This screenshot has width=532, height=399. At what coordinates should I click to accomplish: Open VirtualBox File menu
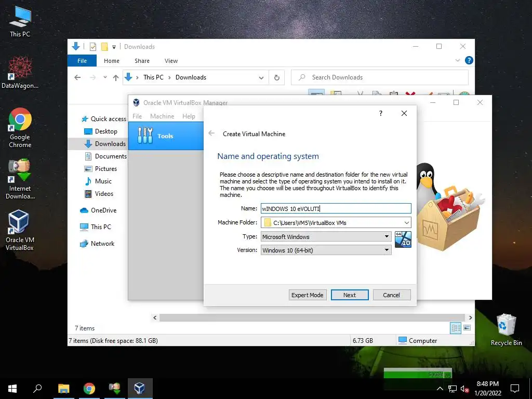(137, 116)
